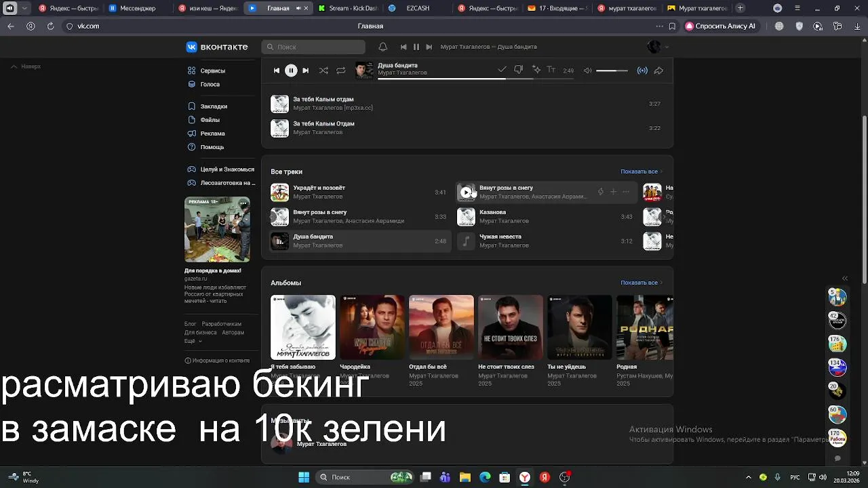Show all tracks via Показать все
The height and width of the screenshot is (488, 868).
[x=641, y=171]
